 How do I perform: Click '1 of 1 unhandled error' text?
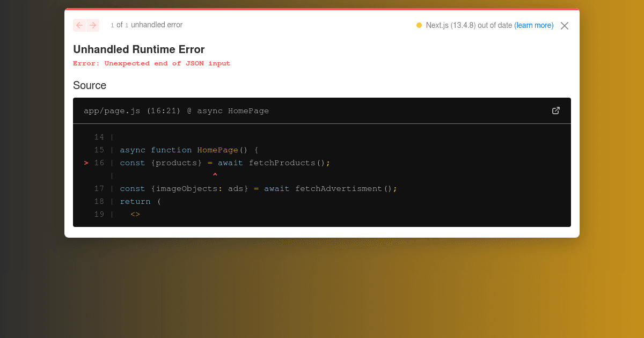147,25
